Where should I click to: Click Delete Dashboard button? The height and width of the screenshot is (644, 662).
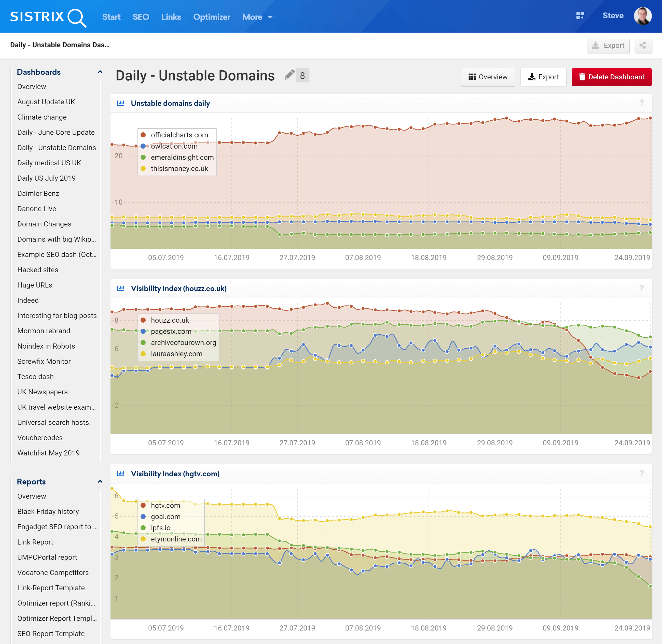[611, 77]
